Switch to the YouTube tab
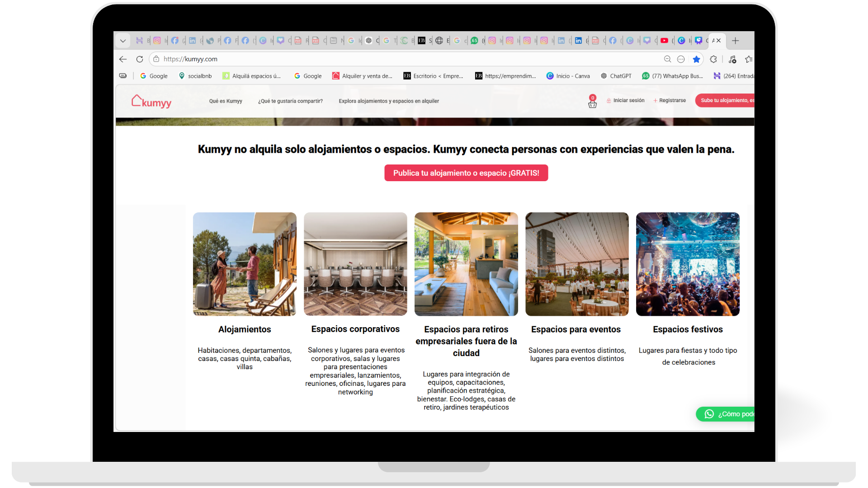 (x=664, y=41)
